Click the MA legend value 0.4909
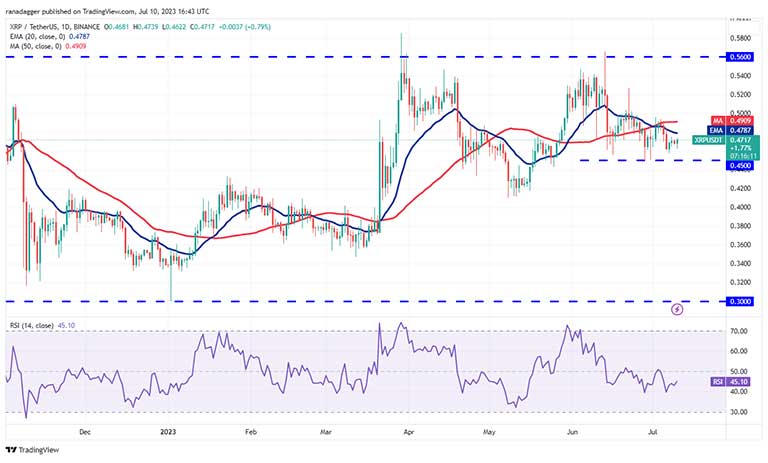 pos(75,47)
